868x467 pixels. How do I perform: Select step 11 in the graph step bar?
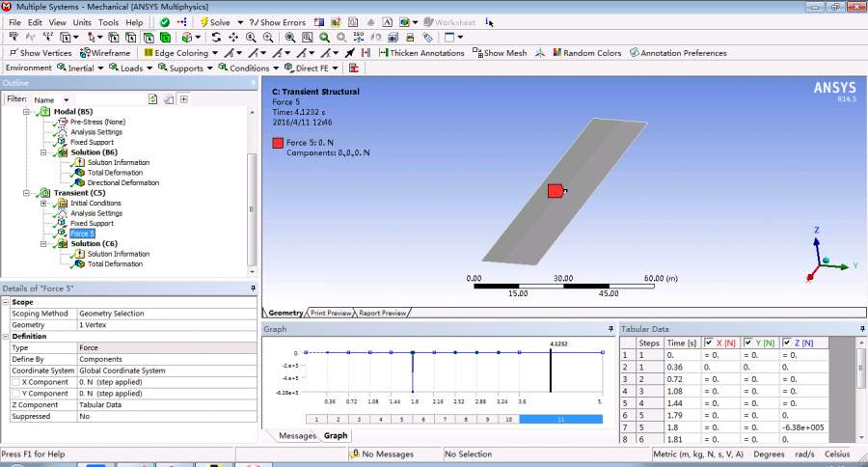tap(560, 420)
